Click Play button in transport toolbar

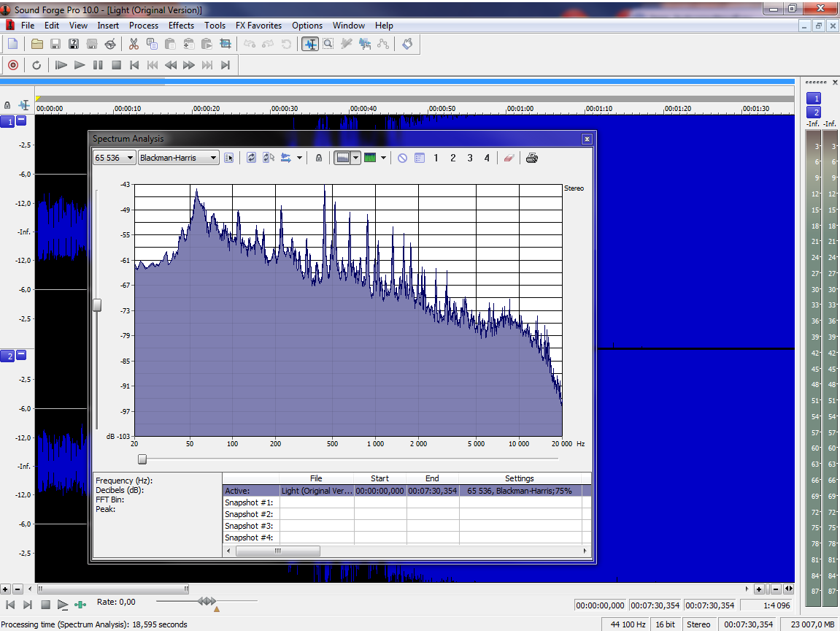tap(80, 65)
